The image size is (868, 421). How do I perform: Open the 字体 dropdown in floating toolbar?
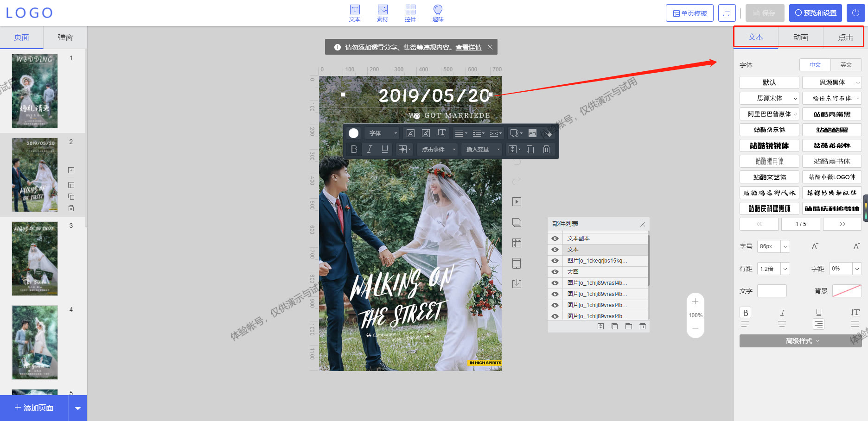pos(381,133)
